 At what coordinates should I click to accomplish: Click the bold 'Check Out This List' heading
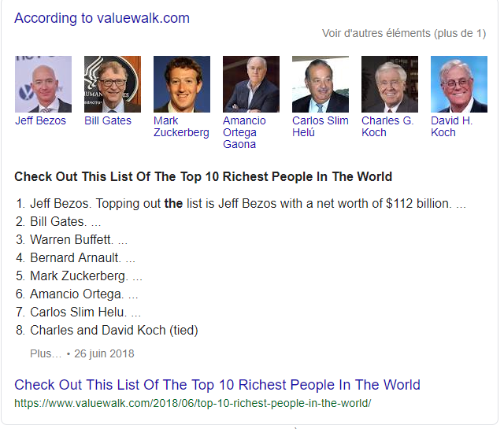pyautogui.click(x=203, y=176)
